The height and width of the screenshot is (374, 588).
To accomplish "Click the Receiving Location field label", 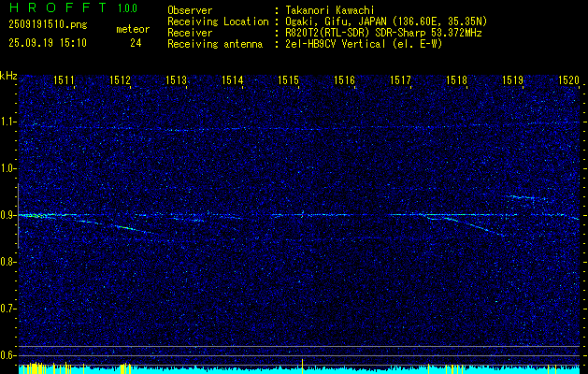I will 218,22.
